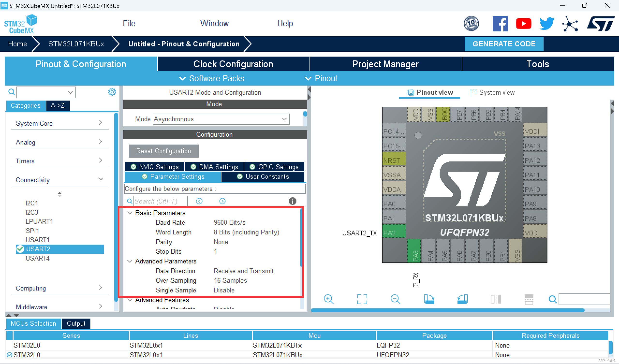619x364 pixels.
Task: Rotate chip counter-clockwise icon
Action: [462, 299]
